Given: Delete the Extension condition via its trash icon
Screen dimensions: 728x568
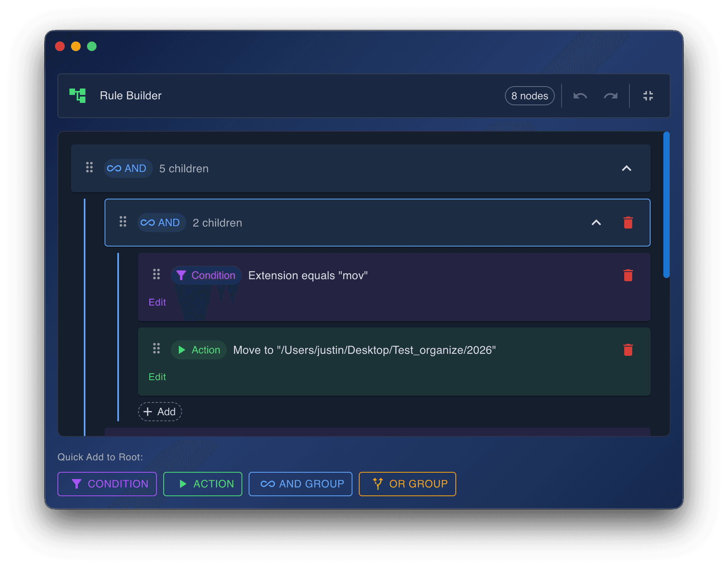Looking at the screenshot, I should (628, 275).
